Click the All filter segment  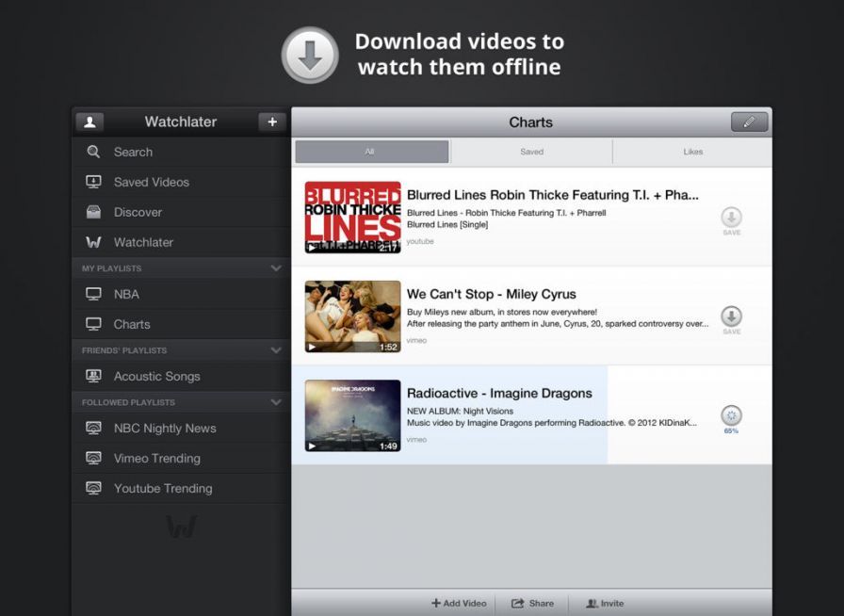pos(371,151)
